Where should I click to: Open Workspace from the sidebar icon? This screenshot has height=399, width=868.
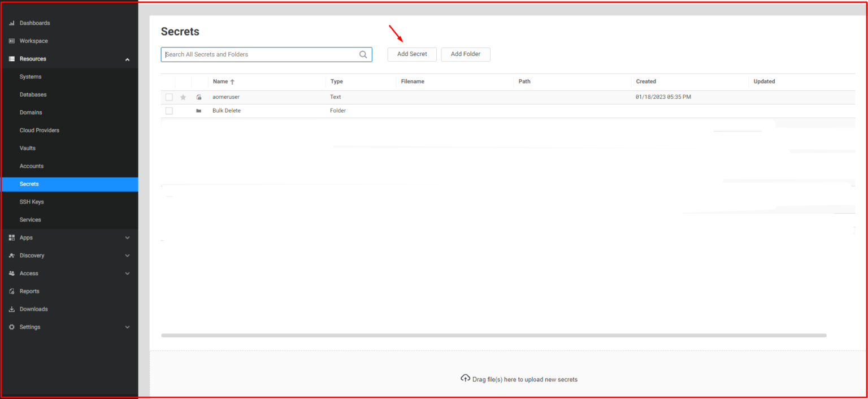coord(11,41)
